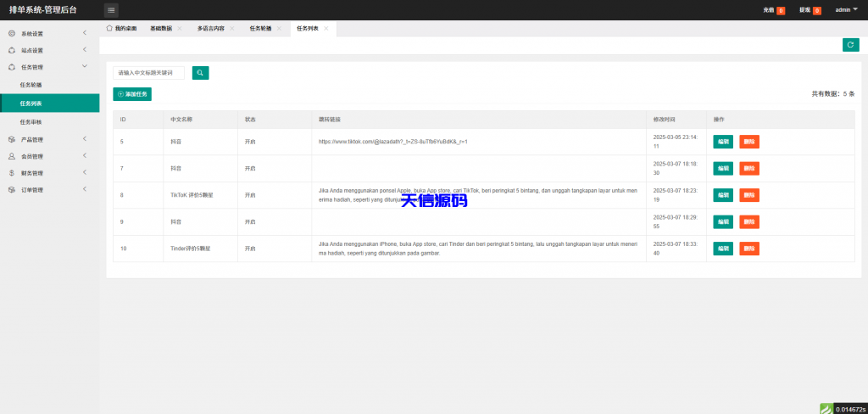This screenshot has width=868, height=414.
Task: Click 删除 for task ID 10
Action: [748, 249]
